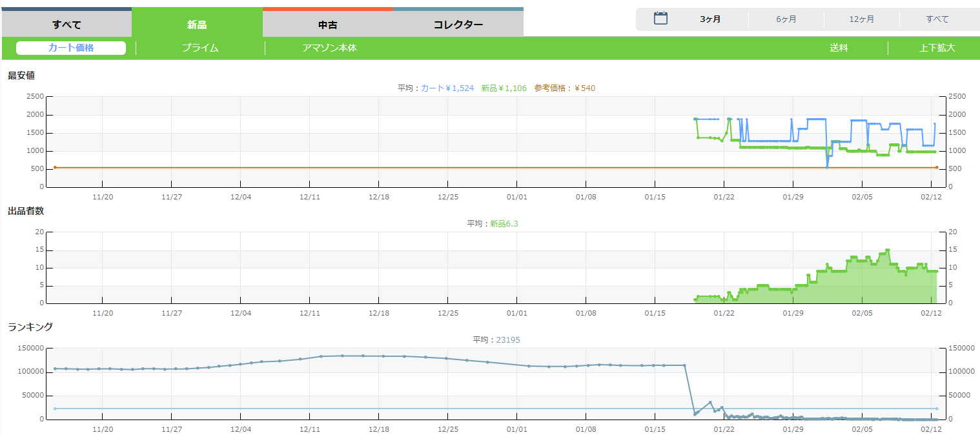Toggle the カート価格 line filter
The image size is (980, 435).
point(71,48)
